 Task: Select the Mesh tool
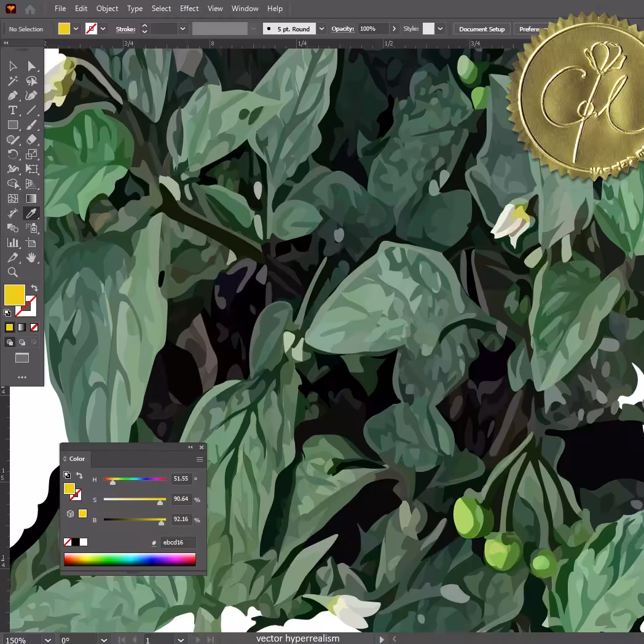(13, 198)
